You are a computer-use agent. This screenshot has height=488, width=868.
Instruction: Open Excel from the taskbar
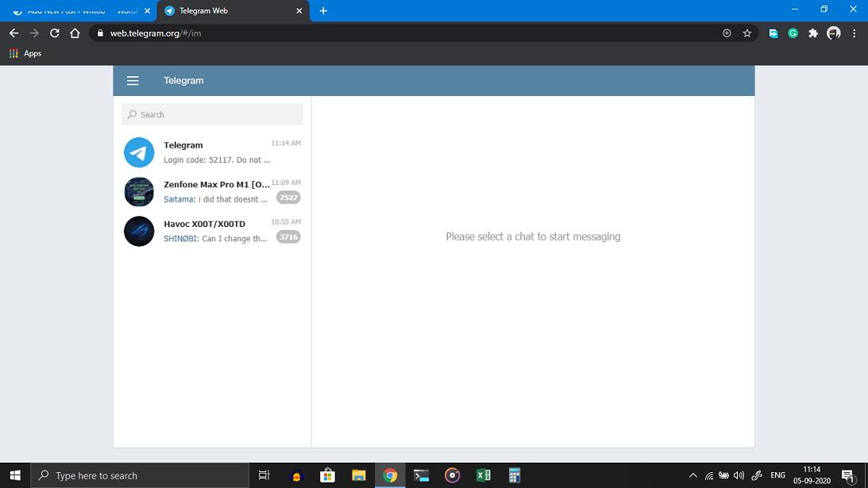484,475
